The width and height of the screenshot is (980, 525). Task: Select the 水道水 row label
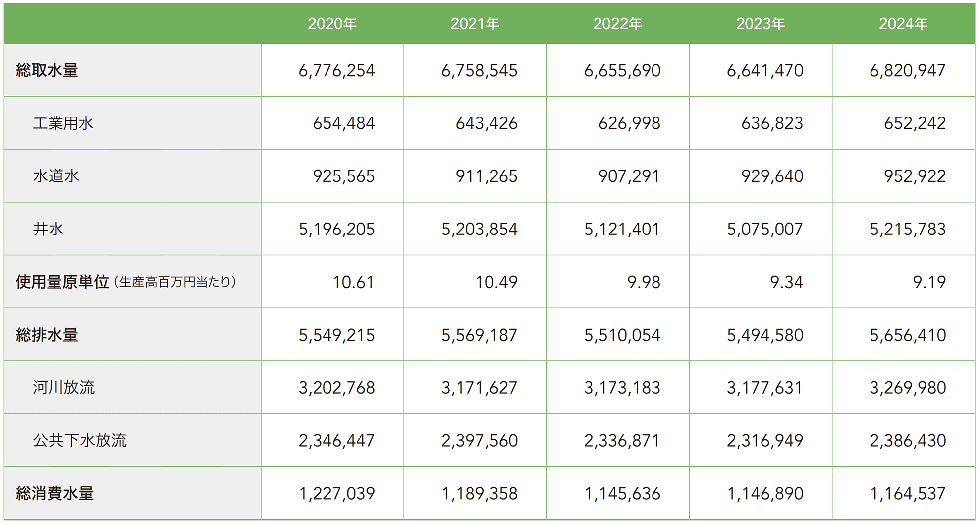click(x=56, y=176)
